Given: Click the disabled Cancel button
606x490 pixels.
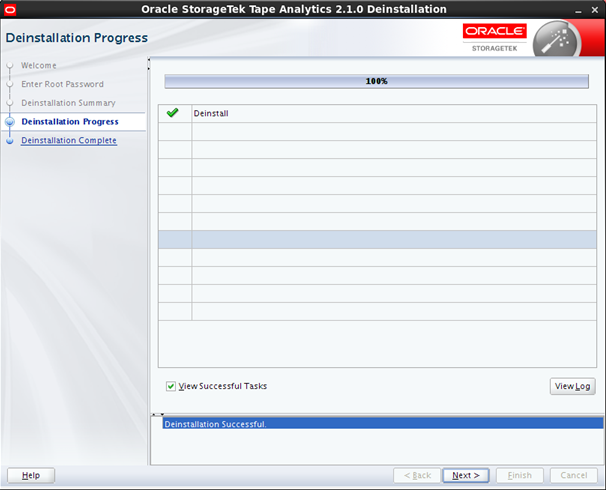Looking at the screenshot, I should tap(574, 475).
